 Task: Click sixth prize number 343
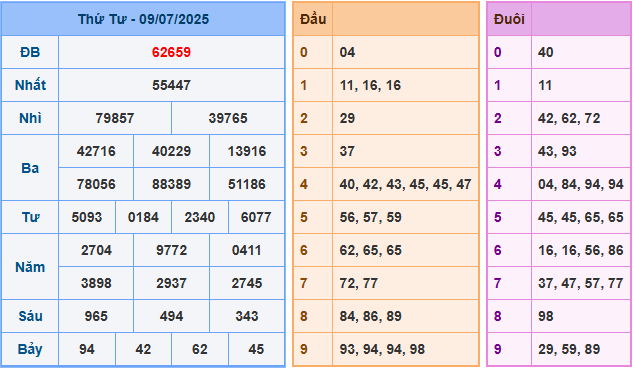pyautogui.click(x=247, y=316)
